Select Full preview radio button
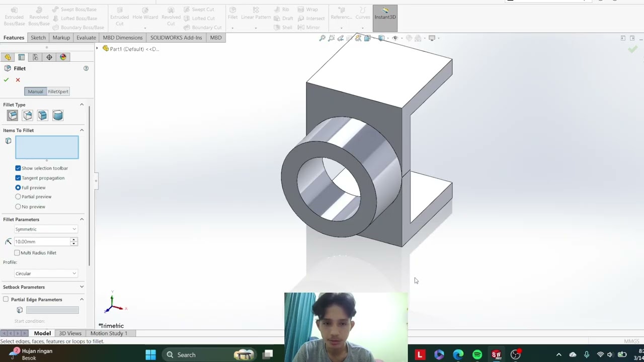The width and height of the screenshot is (644, 362). coord(18,188)
